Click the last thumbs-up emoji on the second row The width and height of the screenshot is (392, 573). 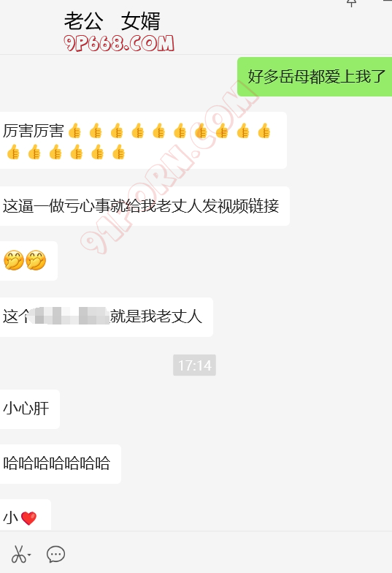click(x=118, y=152)
